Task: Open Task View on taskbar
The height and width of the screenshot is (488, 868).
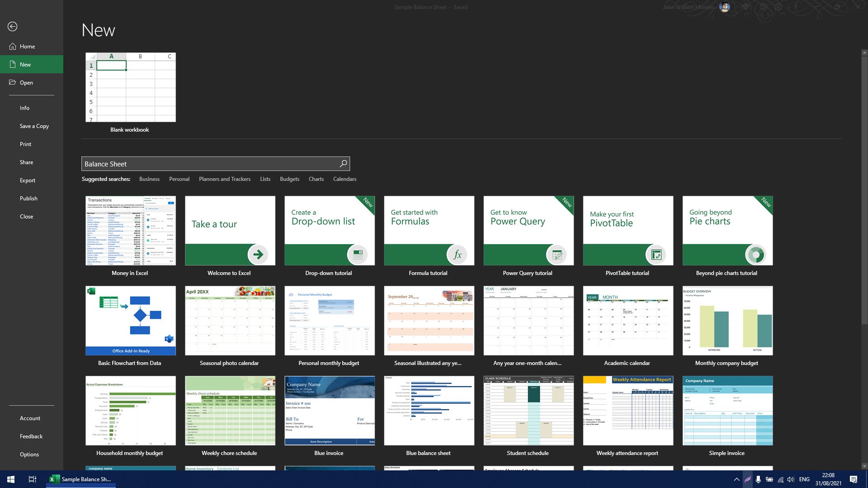Action: coord(32,479)
